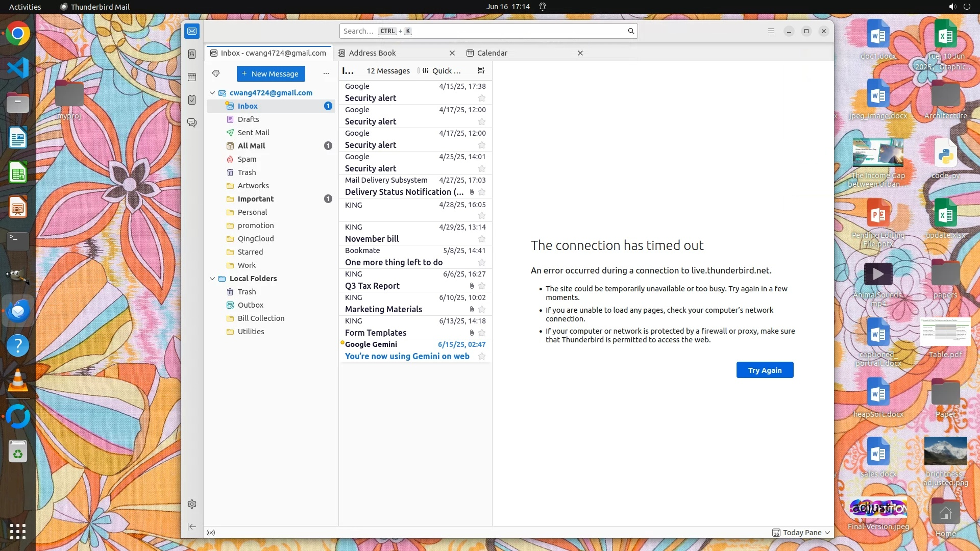Collapse the Local Folders tree
Image resolution: width=980 pixels, height=551 pixels.
click(x=212, y=279)
